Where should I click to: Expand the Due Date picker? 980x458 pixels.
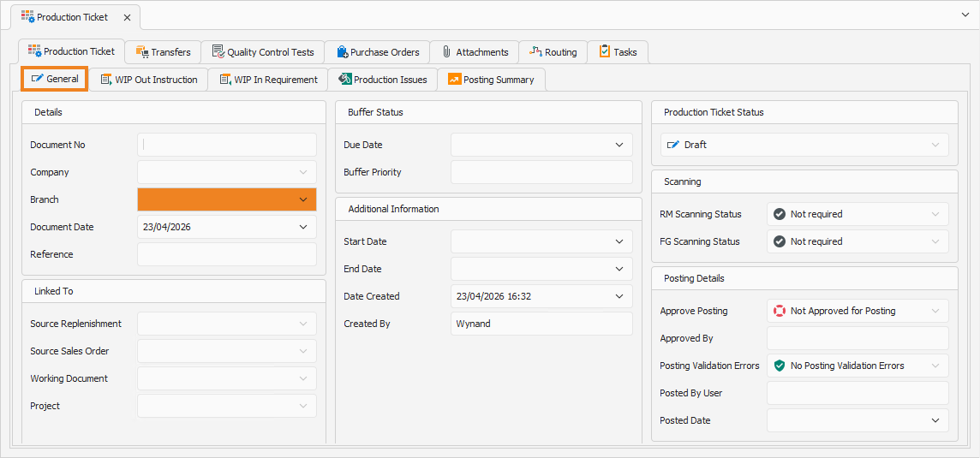(619, 145)
